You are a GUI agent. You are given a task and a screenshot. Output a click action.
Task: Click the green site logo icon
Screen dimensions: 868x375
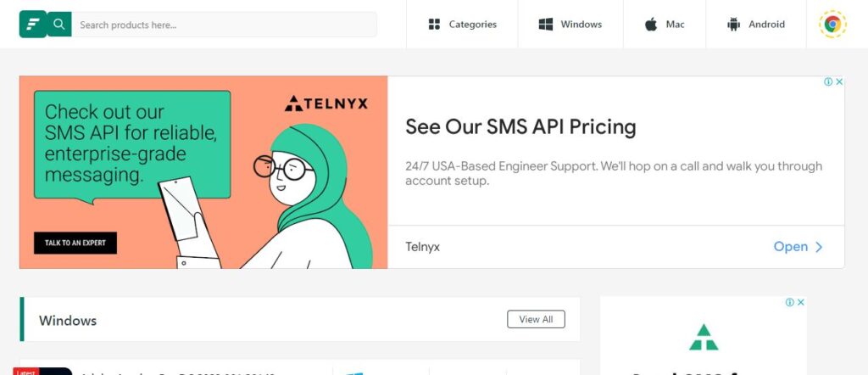pos(33,24)
